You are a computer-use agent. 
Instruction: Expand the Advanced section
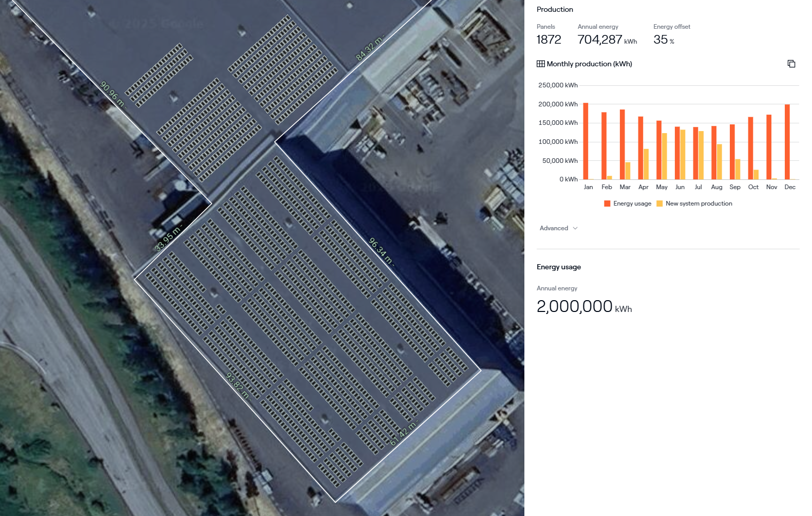554,228
